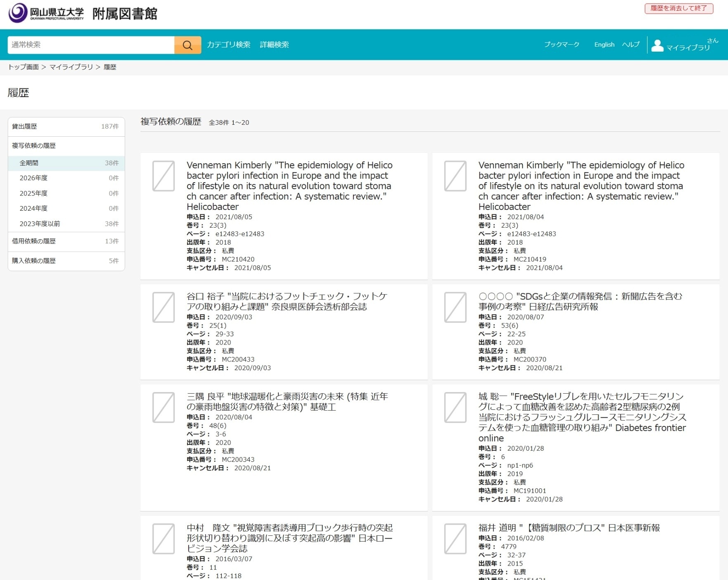Go to トップ画面 via breadcrumb

(24, 67)
